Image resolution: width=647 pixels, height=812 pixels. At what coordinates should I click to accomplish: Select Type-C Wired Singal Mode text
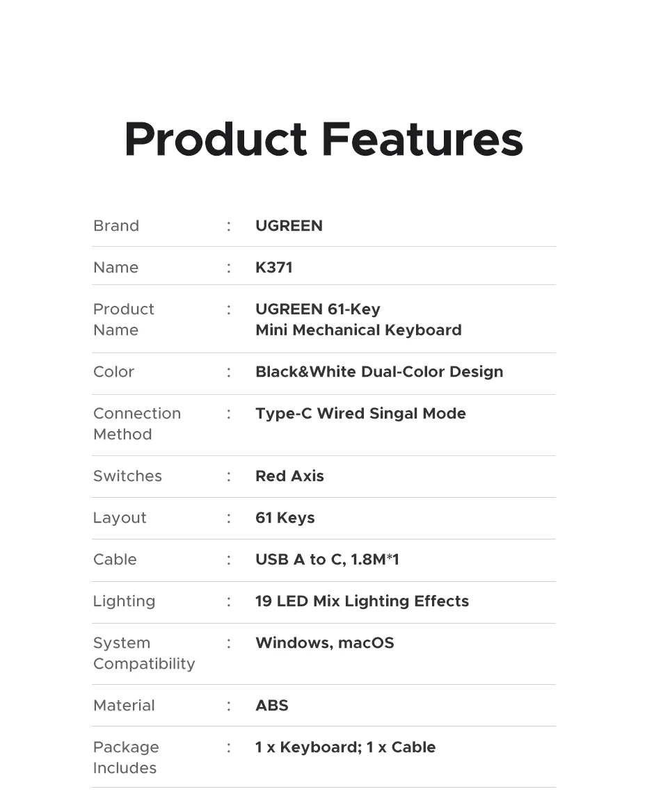360,413
